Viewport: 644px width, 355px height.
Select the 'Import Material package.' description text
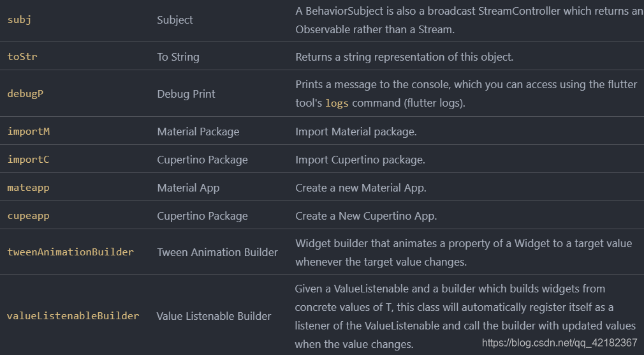pyautogui.click(x=356, y=132)
